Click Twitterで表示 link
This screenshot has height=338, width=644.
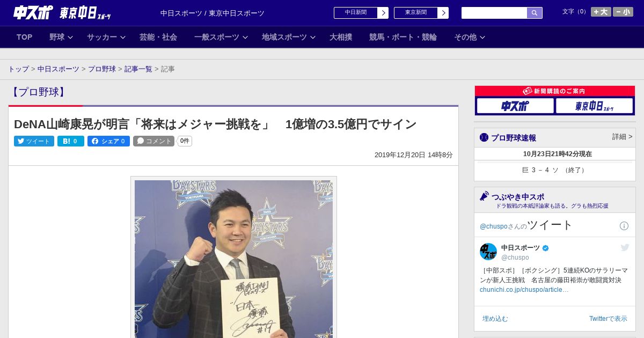[608, 319]
